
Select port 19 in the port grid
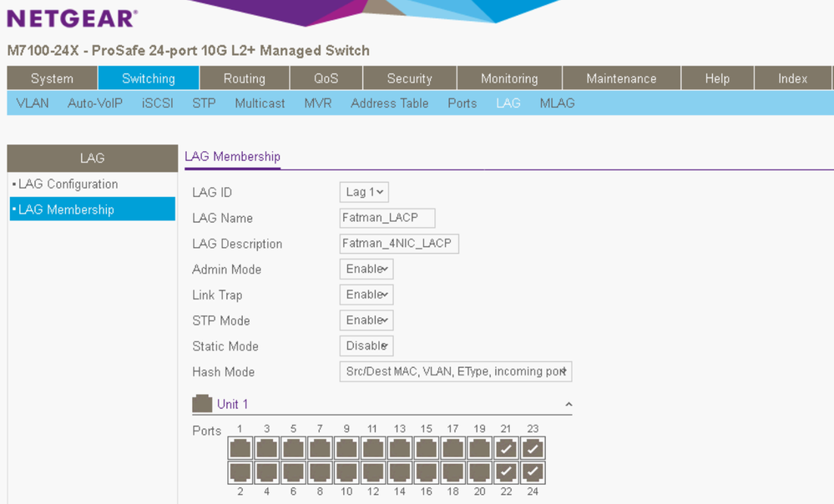[x=479, y=448]
